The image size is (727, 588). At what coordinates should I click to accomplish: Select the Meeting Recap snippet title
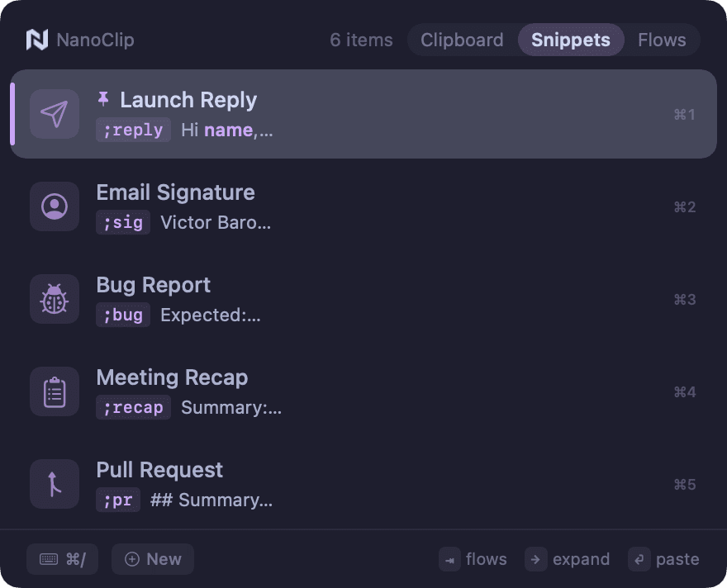pos(172,377)
